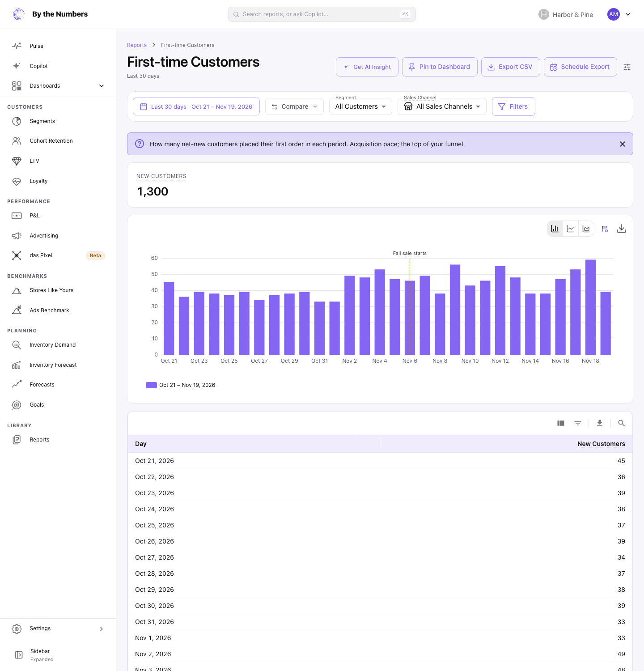Click the Reports breadcrumb link
Screen dimensions: 644x671
point(137,45)
